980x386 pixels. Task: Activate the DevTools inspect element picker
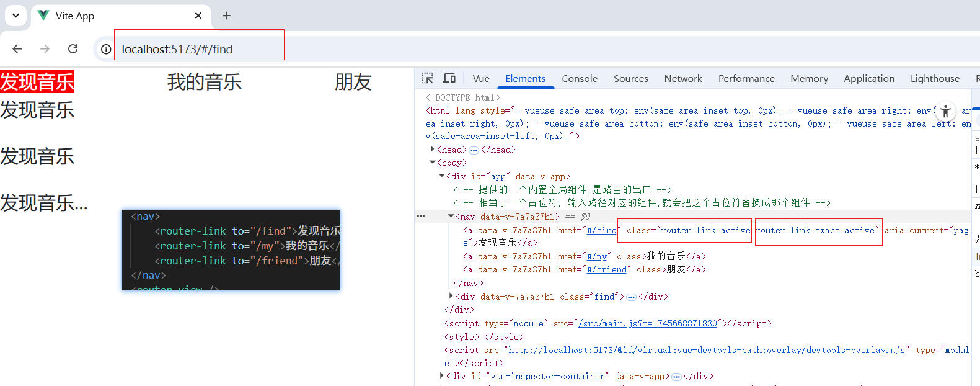tap(428, 78)
